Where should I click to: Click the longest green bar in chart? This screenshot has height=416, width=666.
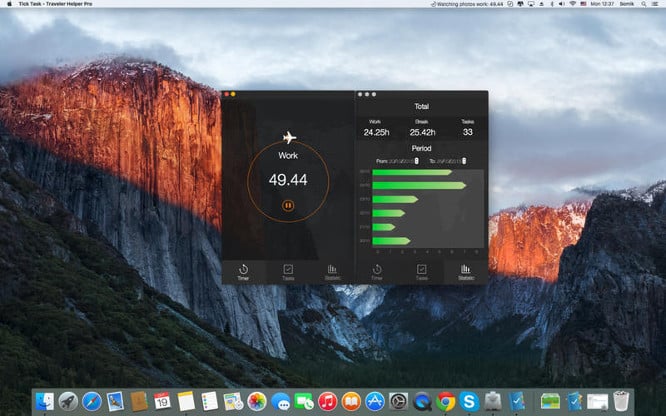point(419,185)
